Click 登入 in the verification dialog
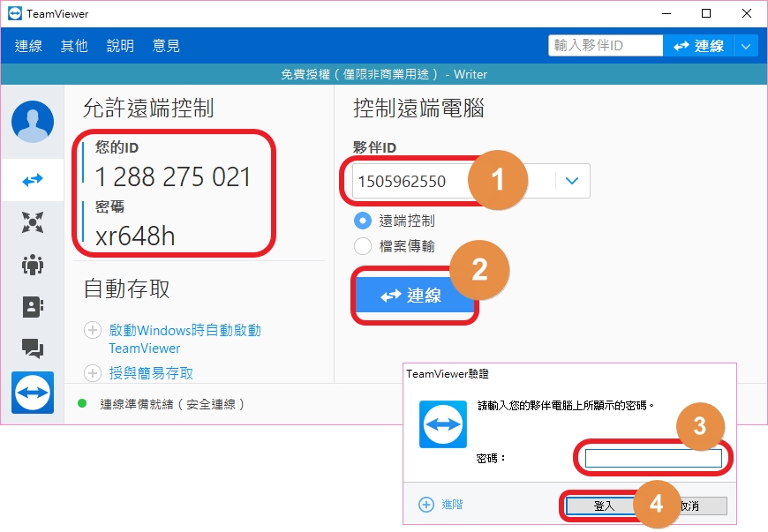 tap(604, 506)
